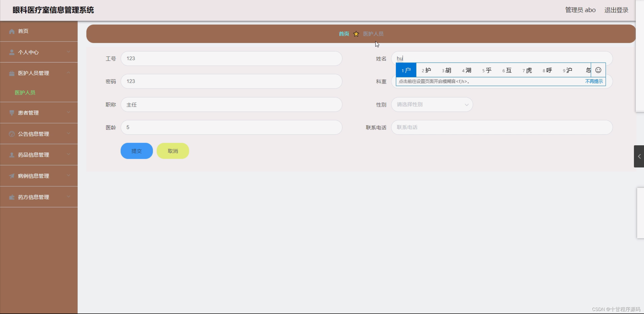Open the IME emoji smiley panel
644x314 pixels.
point(598,70)
